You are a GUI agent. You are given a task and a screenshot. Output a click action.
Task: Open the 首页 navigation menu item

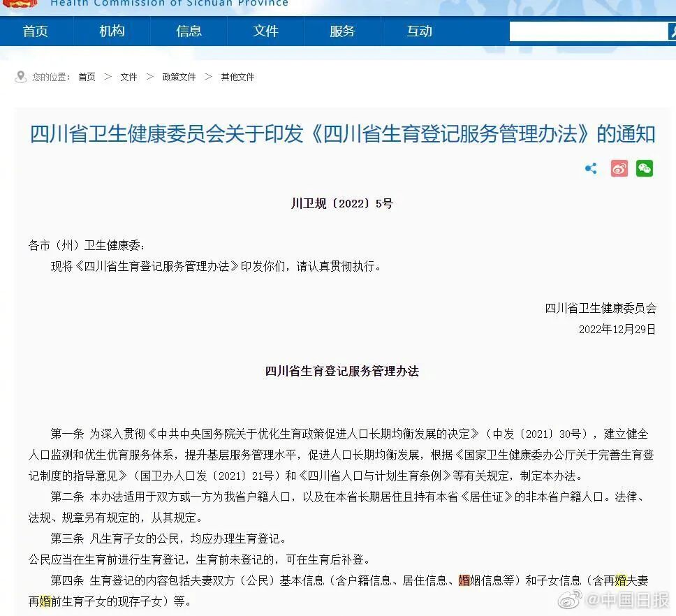click(36, 31)
